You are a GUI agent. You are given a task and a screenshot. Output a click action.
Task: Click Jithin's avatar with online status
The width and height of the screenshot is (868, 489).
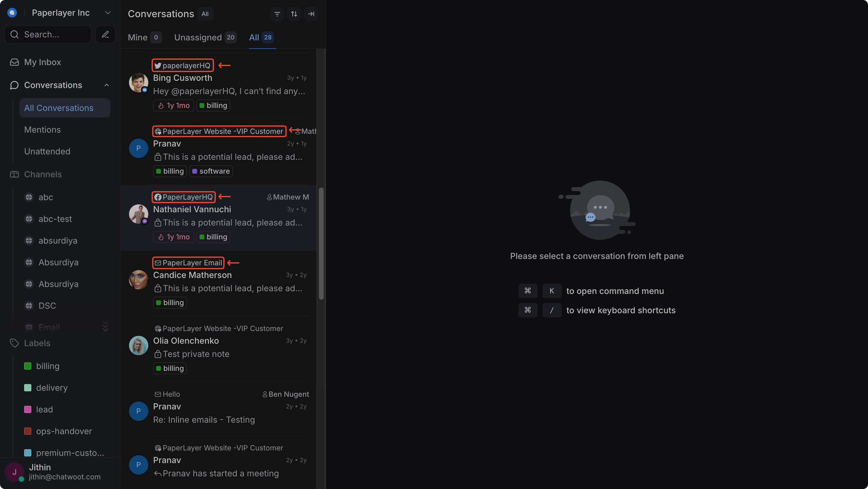click(14, 472)
